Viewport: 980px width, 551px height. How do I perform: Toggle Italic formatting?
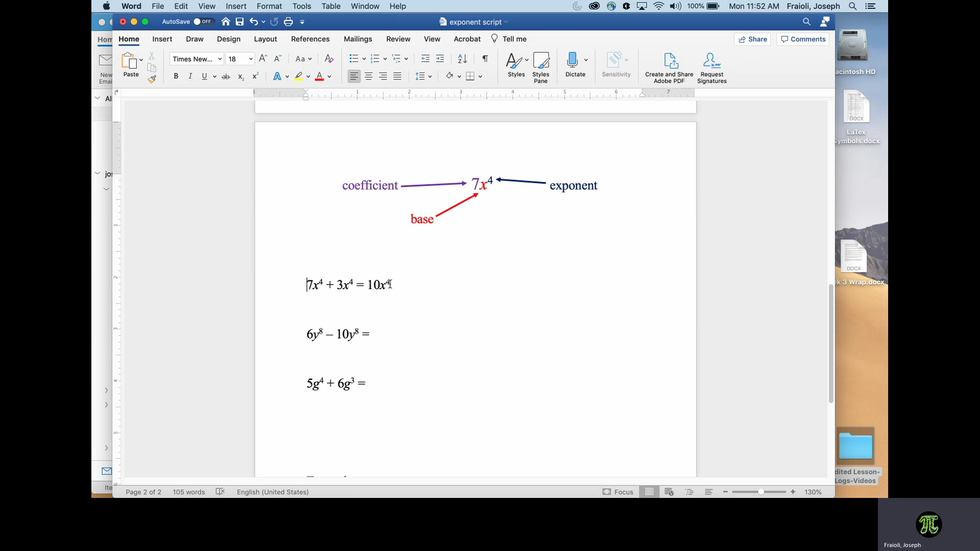point(190,77)
